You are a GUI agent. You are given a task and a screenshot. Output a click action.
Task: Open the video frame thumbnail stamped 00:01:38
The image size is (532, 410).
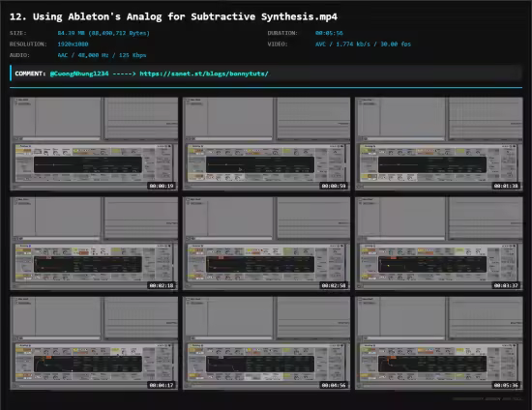439,144
